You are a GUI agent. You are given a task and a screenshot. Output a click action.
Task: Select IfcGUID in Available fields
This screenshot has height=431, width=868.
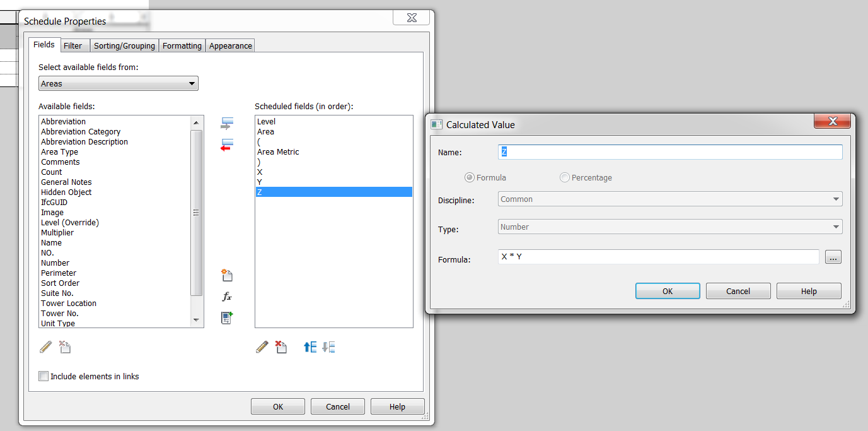tap(54, 203)
